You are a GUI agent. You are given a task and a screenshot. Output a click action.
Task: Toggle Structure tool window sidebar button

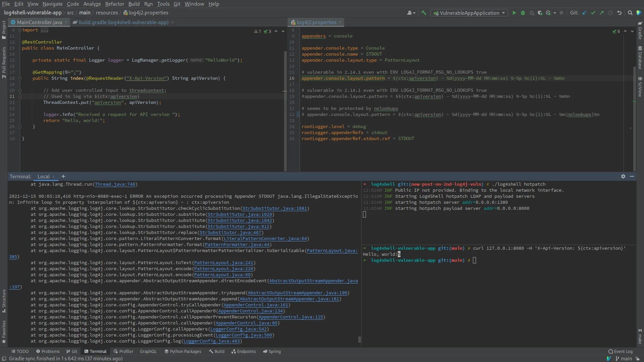(4, 301)
